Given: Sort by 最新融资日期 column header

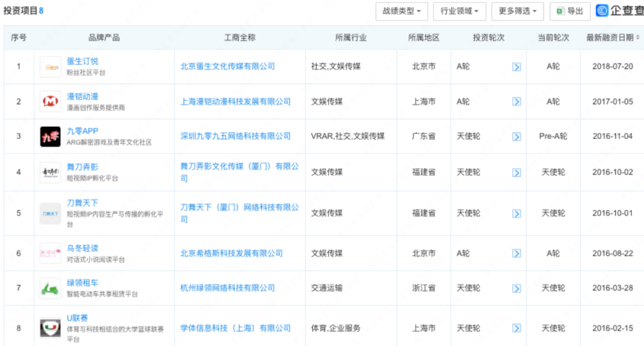Looking at the screenshot, I should coord(612,38).
